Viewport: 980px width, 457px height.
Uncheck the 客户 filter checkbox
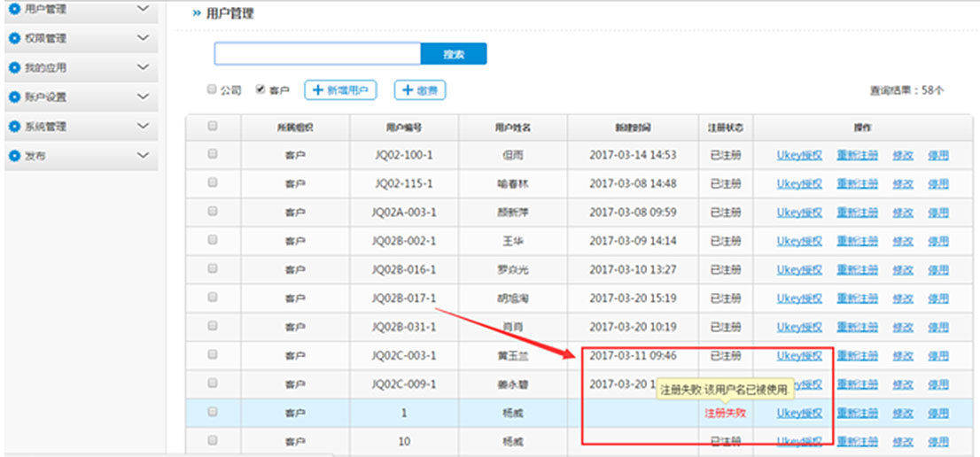pos(261,89)
